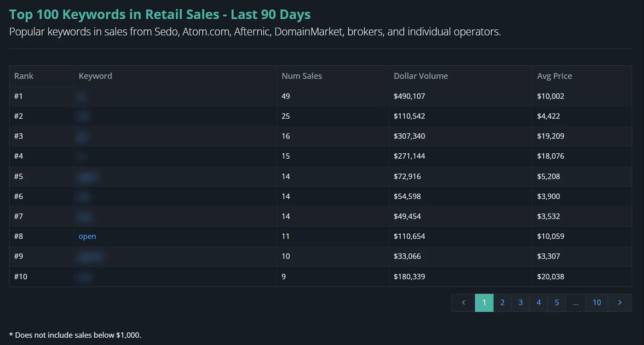Navigate to page 3 in the pagination
Image resolution: width=644 pixels, height=345 pixels.
pos(520,303)
